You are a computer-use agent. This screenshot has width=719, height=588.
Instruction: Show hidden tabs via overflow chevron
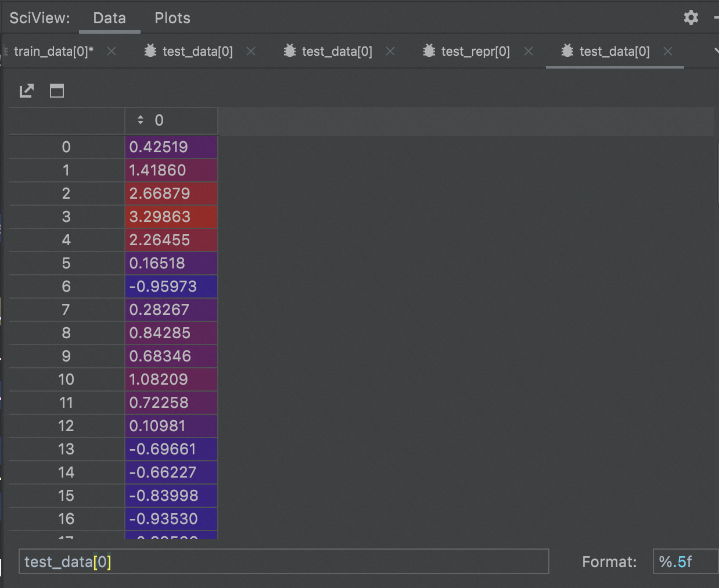(716, 51)
